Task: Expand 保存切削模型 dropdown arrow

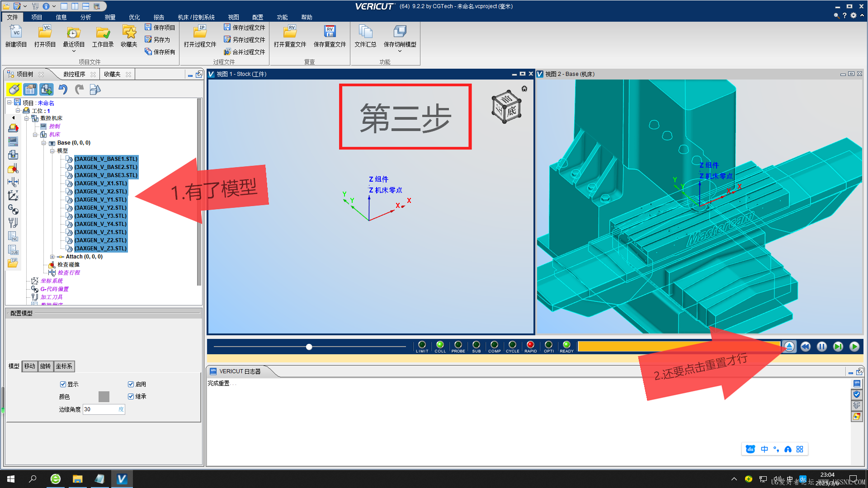Action: coord(400,51)
